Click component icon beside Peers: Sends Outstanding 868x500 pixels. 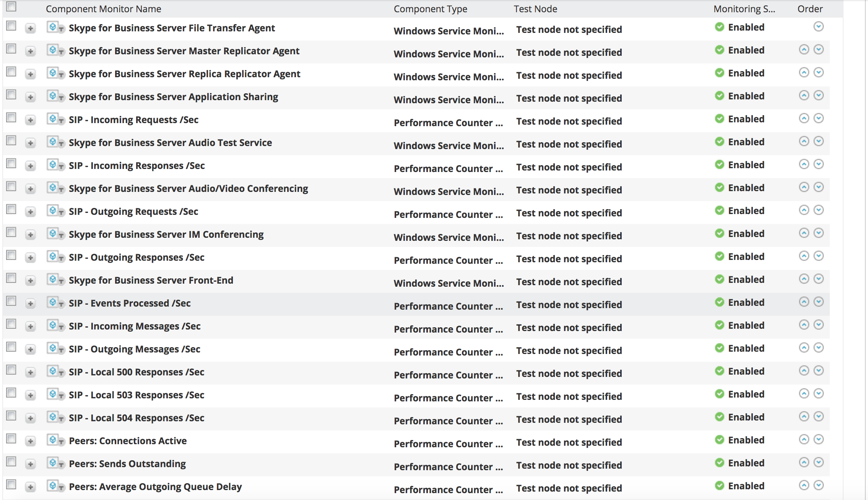[53, 463]
